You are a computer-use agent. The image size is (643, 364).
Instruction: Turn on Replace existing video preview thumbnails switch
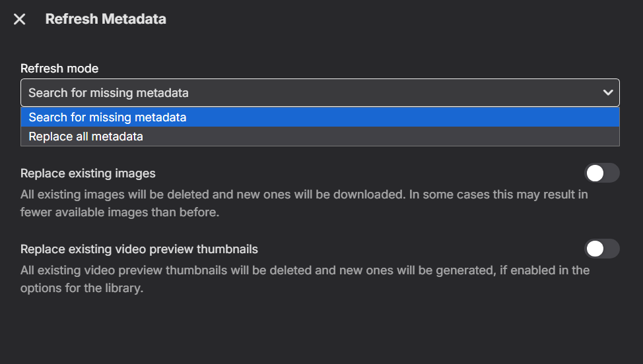(601, 249)
